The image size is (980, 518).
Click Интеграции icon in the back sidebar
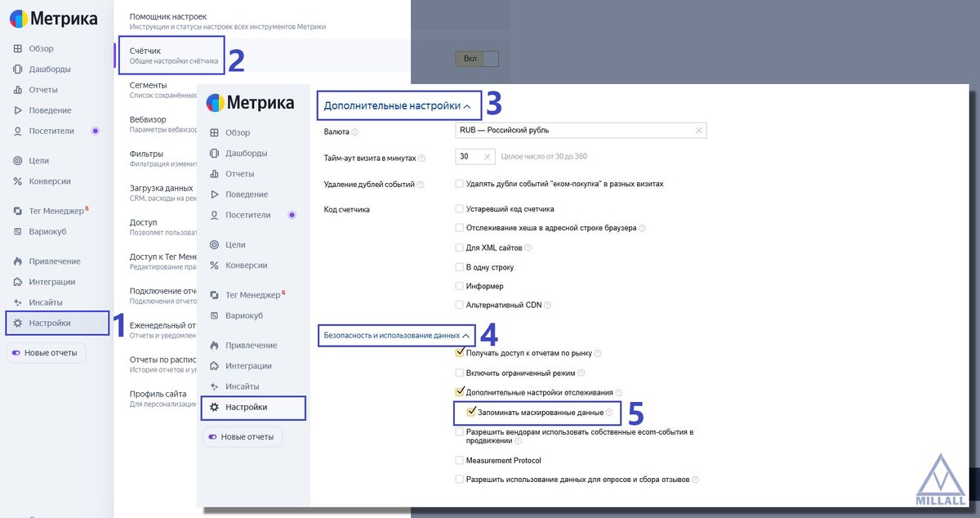(x=18, y=282)
